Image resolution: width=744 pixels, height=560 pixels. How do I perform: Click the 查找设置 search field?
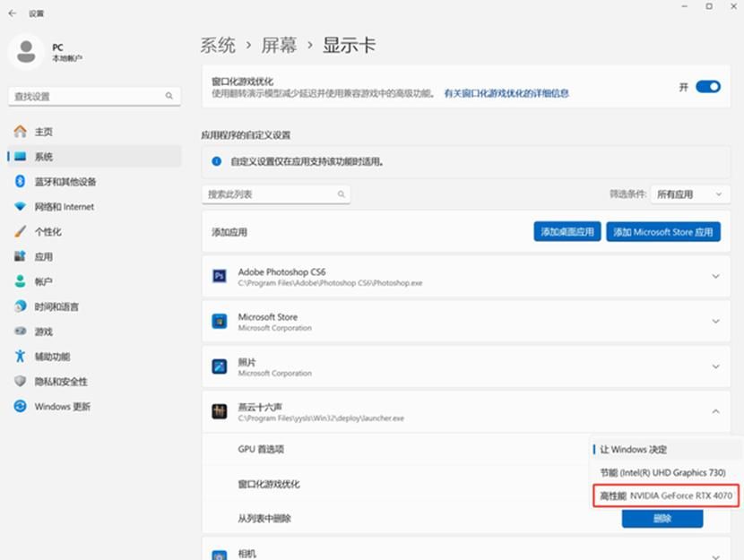(x=94, y=96)
